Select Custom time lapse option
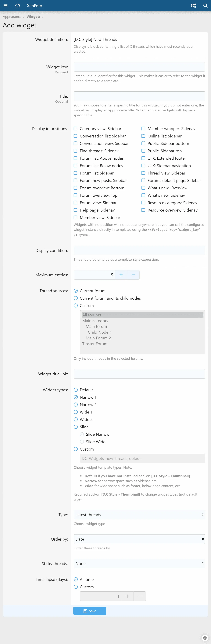The height and width of the screenshot is (644, 211). (76, 587)
